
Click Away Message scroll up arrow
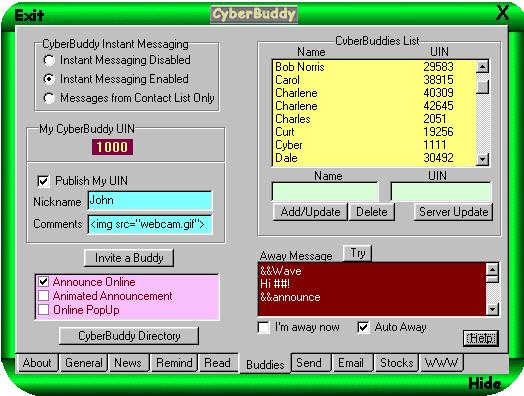pos(492,269)
